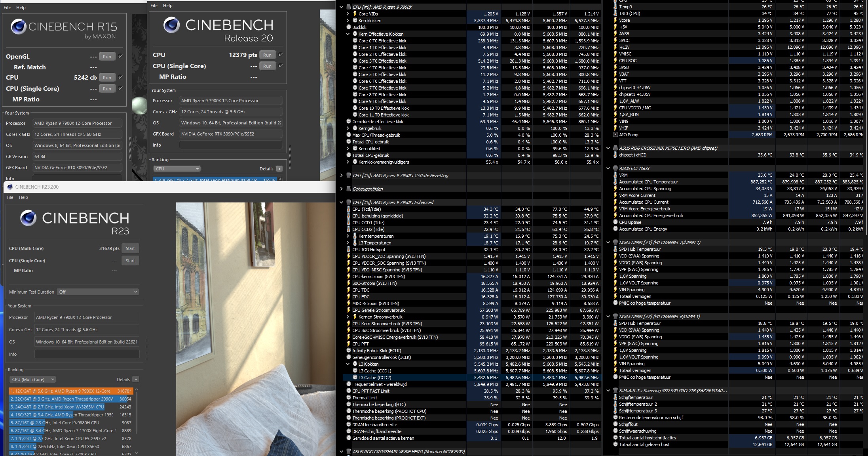Open Details dropdown in Cinebench R23 ranking
868x456 pixels.
tap(136, 380)
